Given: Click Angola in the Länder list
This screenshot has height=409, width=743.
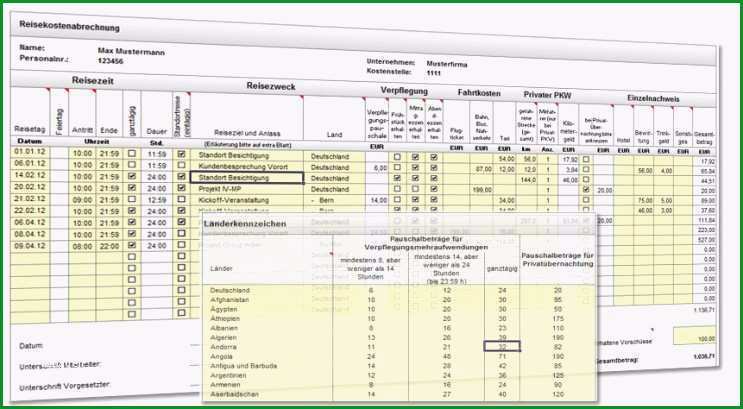Looking at the screenshot, I should 221,356.
